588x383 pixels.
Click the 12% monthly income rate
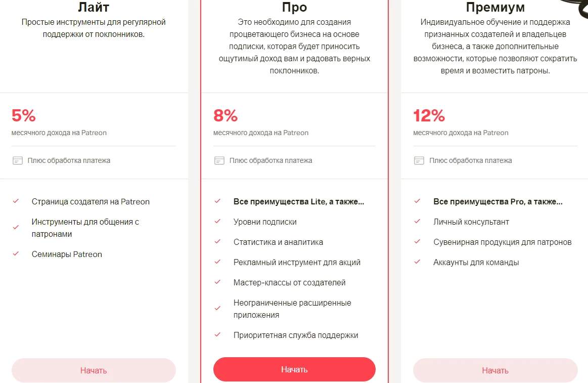429,115
